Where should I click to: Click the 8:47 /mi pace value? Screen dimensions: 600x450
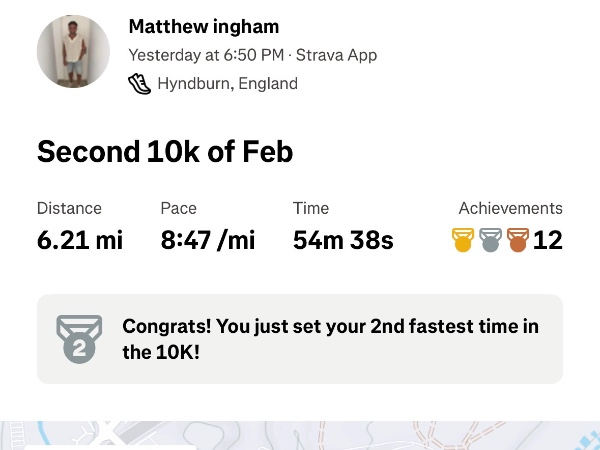208,241
